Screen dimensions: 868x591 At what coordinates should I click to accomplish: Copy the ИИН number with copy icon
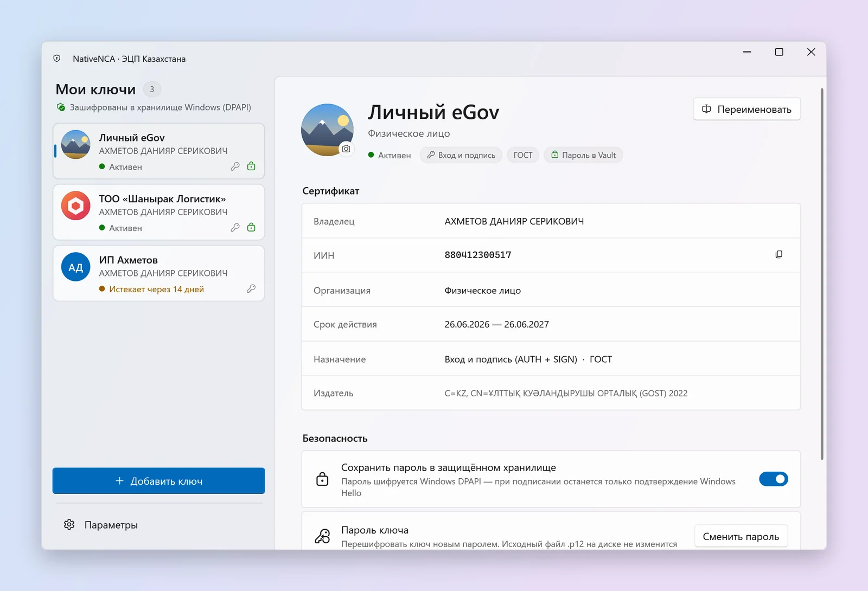coord(779,255)
